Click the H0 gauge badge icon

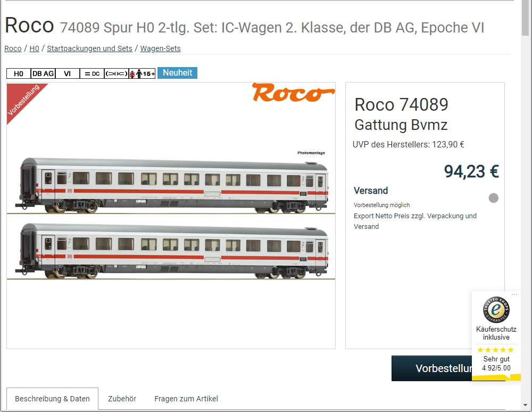(18, 73)
